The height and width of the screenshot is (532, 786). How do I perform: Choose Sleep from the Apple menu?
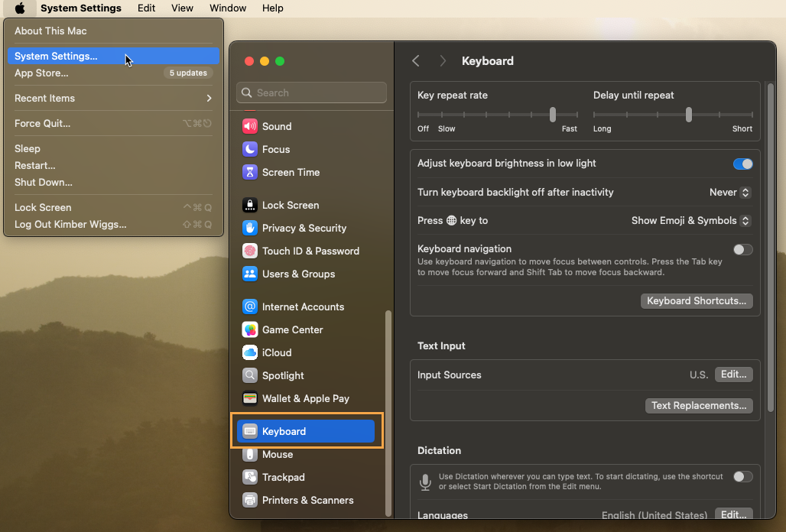click(x=113, y=149)
